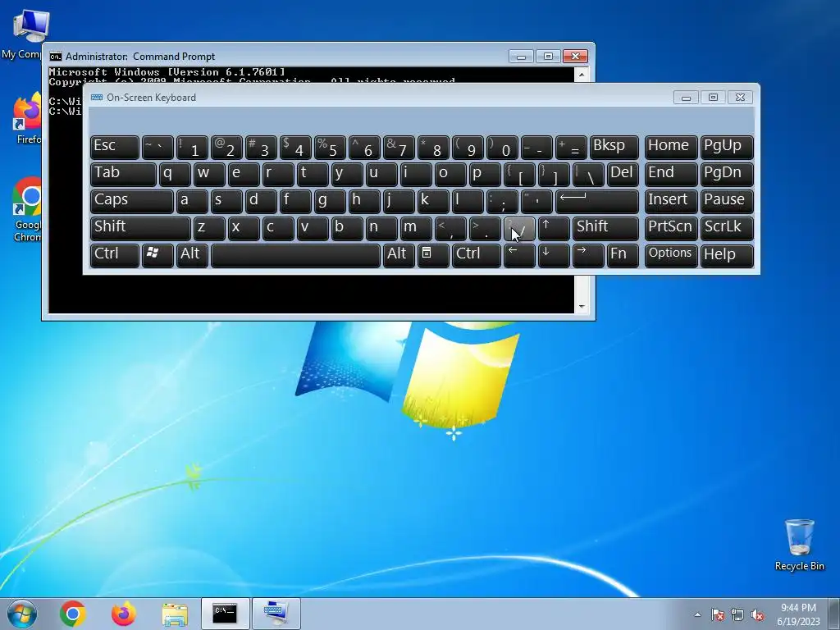
Task: Click the q key
Action: pos(175,176)
